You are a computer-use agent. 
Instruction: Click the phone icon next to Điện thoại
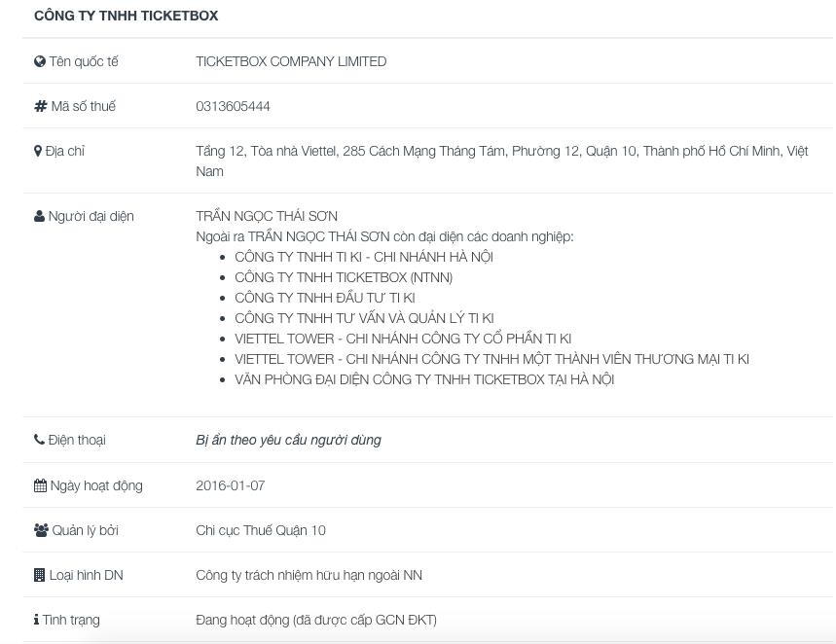coord(40,440)
